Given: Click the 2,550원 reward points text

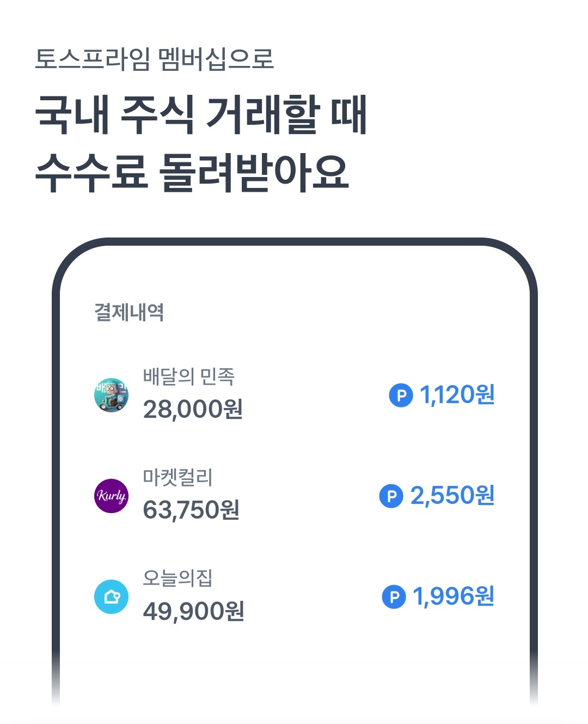Looking at the screenshot, I should 452,496.
